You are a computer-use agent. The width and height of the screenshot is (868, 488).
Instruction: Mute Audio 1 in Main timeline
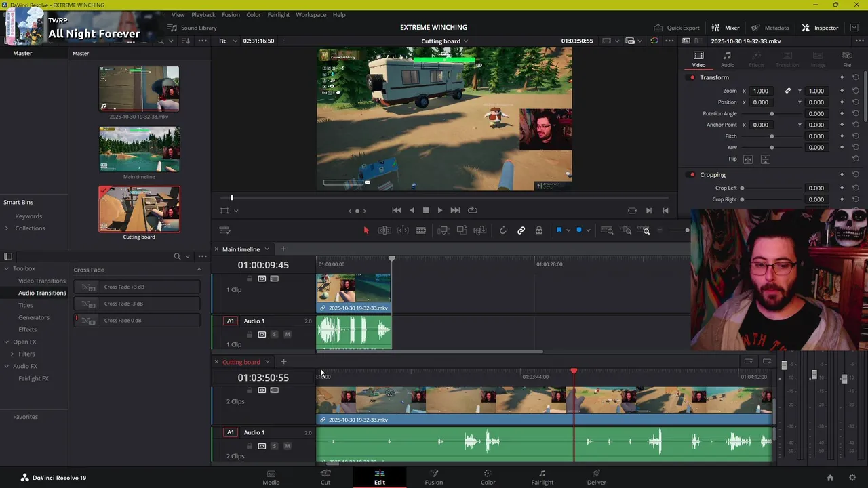pyautogui.click(x=288, y=335)
